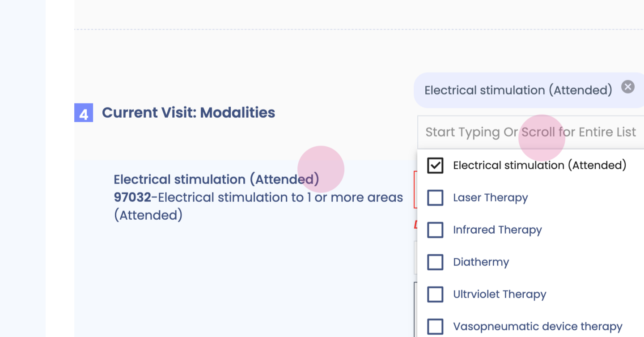Select the Ultrviolet Therapy checkbox
644x337 pixels.
435,294
